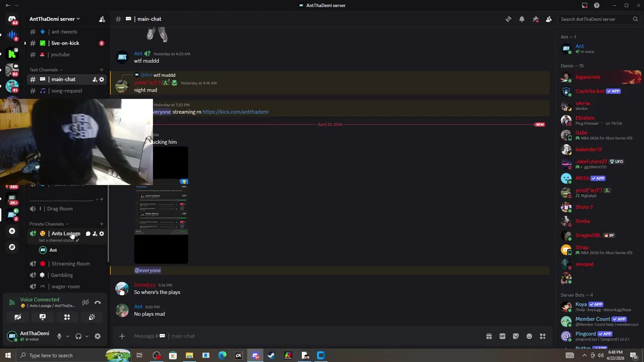Open the Help question mark icon
The height and width of the screenshot is (362, 644).
(x=597, y=6)
